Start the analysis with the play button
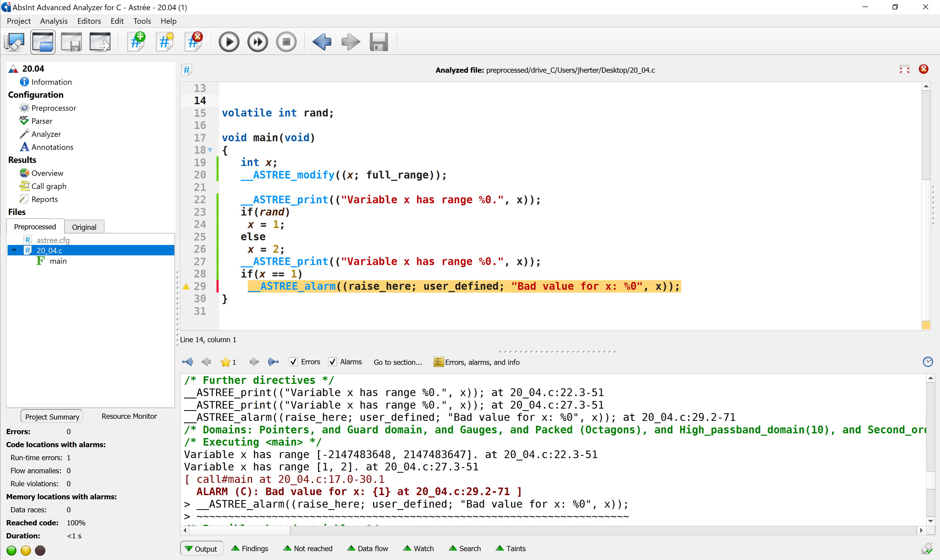The image size is (940, 560). click(x=229, y=41)
